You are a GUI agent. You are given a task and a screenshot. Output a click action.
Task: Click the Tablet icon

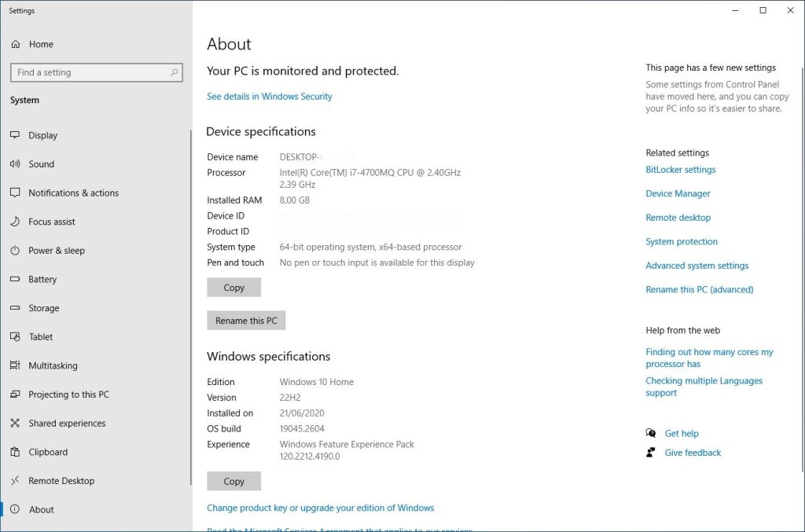point(15,336)
